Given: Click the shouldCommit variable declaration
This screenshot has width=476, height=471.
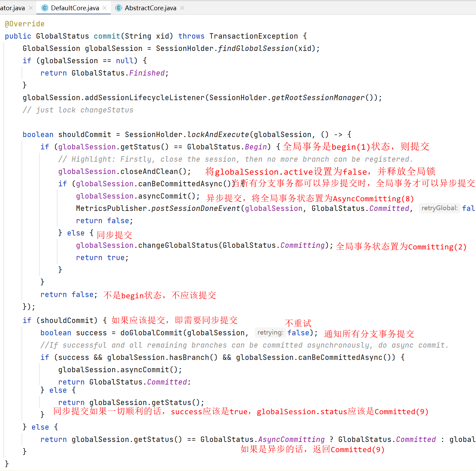Looking at the screenshot, I should click(85, 135).
